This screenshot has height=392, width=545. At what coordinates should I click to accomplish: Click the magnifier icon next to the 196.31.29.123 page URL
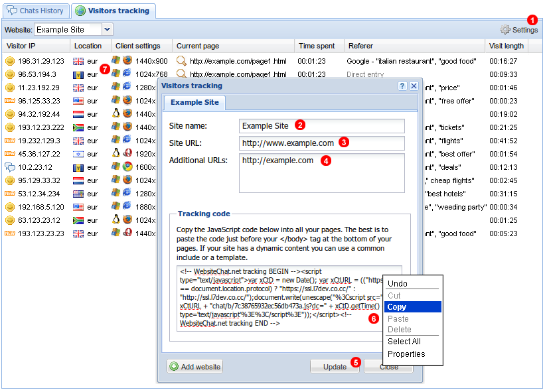(181, 61)
